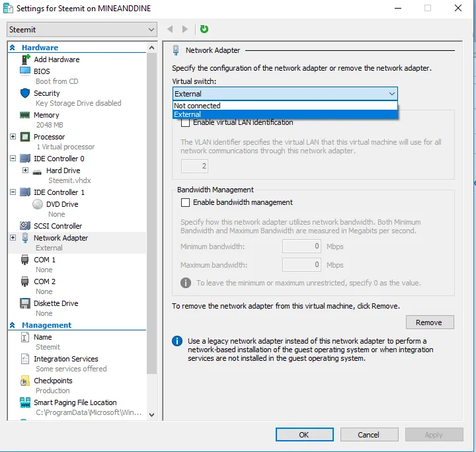The image size is (476, 452).
Task: Select the Hard Drive icon
Action: pyautogui.click(x=37, y=172)
